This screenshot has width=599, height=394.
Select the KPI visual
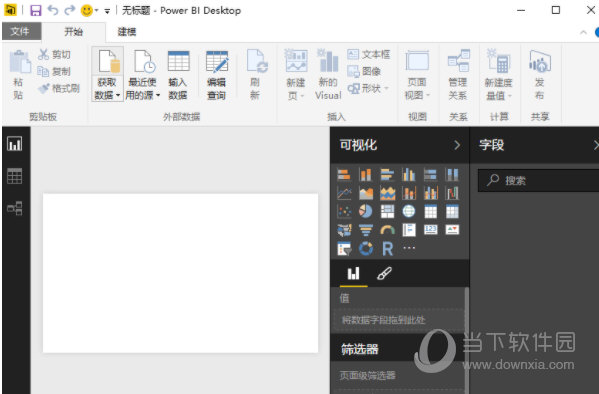pyautogui.click(x=452, y=229)
